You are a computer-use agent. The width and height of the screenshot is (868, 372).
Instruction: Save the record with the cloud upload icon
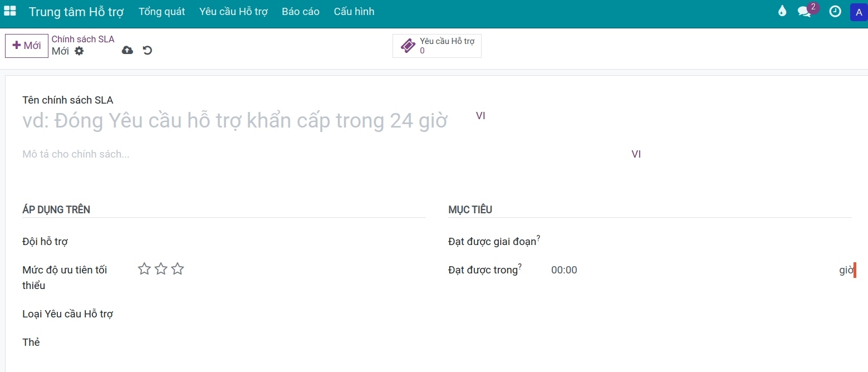click(x=127, y=50)
